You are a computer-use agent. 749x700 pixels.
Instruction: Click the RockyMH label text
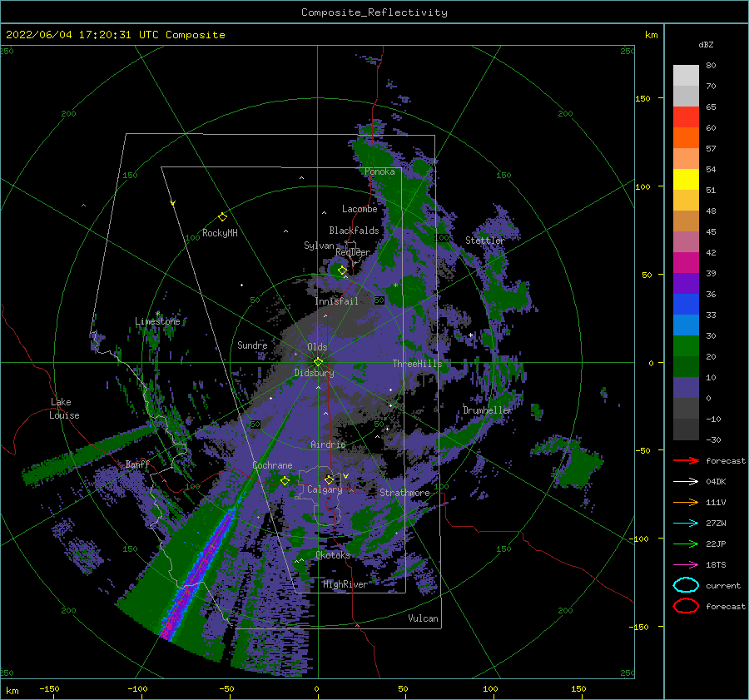coord(220,233)
